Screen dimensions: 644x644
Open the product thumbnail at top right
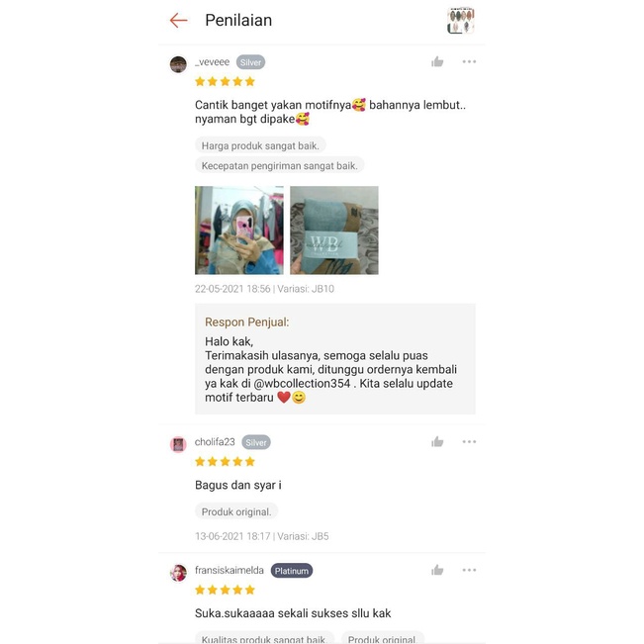[460, 20]
